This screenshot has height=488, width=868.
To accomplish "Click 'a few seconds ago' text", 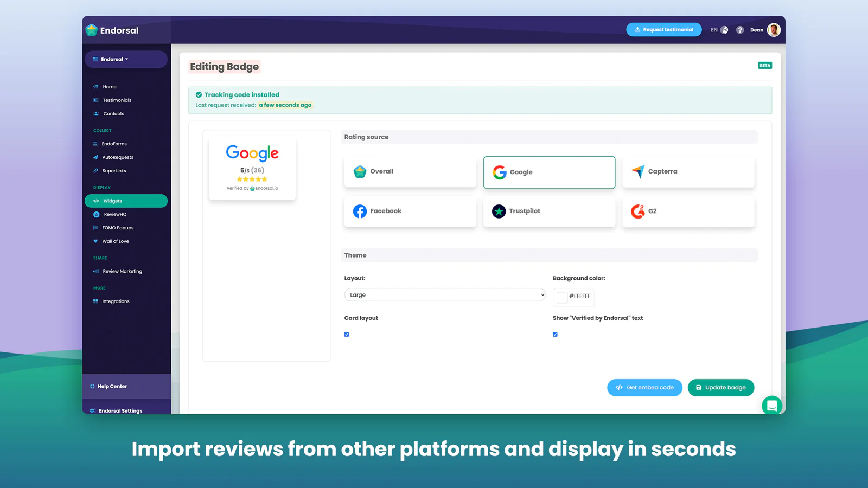I will [x=285, y=105].
